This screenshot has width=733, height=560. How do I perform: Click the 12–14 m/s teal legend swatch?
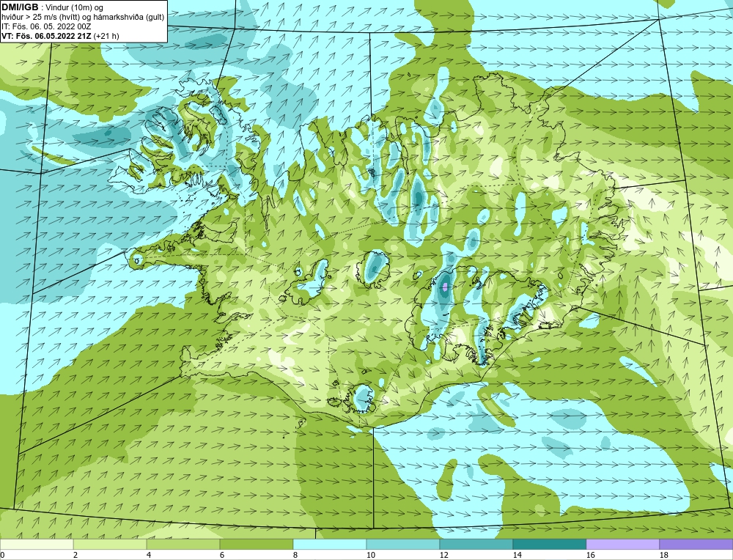click(x=476, y=544)
